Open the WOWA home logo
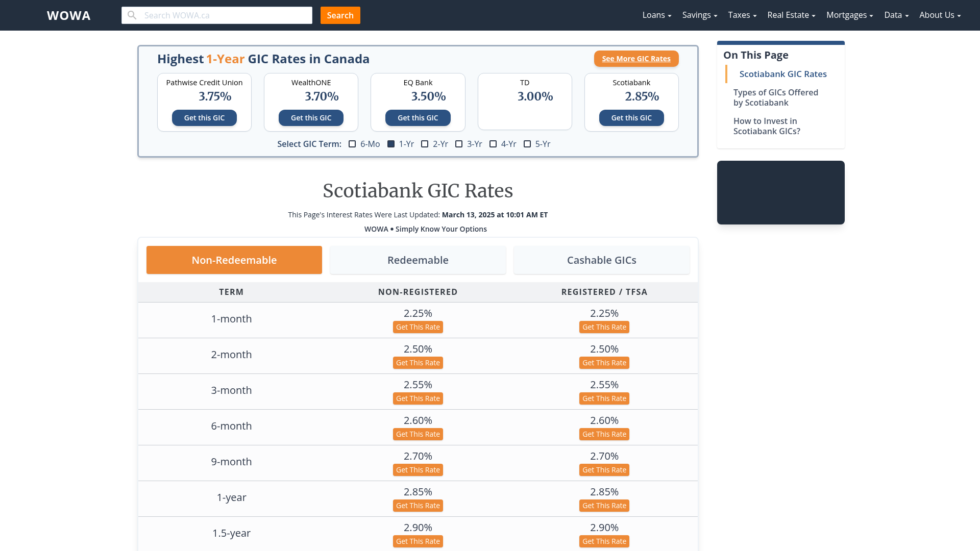 pos(69,15)
